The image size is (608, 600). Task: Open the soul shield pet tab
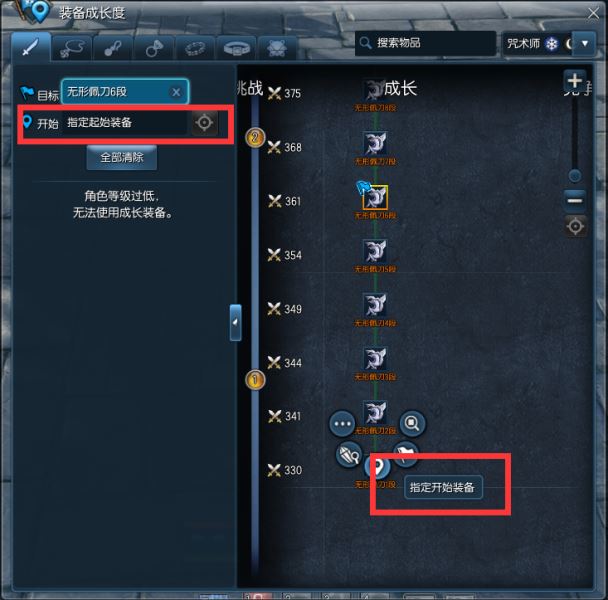[x=277, y=48]
